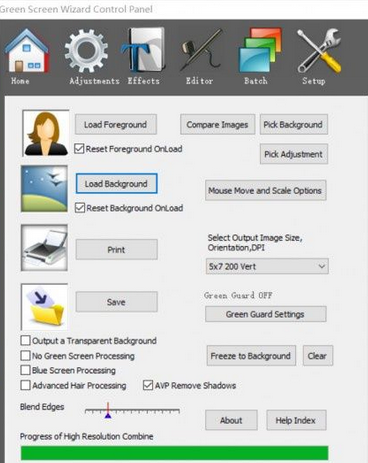Open the 5x7 200 Vert size dropdown
This screenshot has width=368, height=463.
[x=267, y=266]
